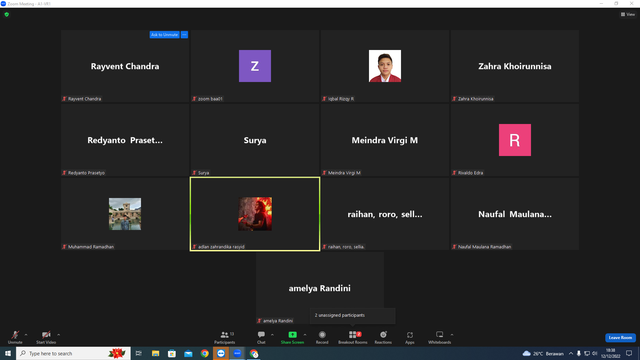This screenshot has height=360, width=640.
Task: Click the taskbar search box
Action: click(x=73, y=353)
